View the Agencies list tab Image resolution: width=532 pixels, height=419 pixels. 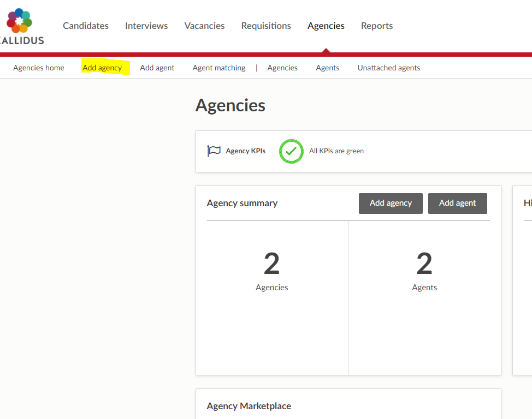(x=282, y=67)
